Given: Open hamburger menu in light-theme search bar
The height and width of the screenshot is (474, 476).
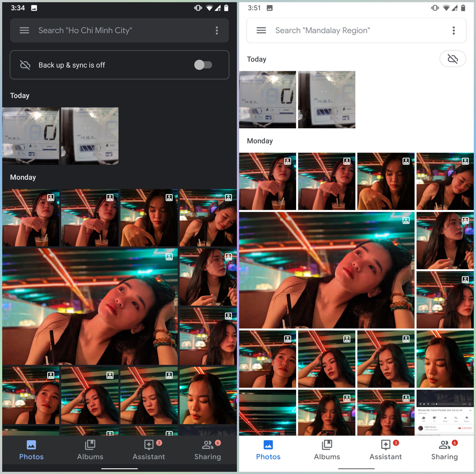Looking at the screenshot, I should (261, 30).
